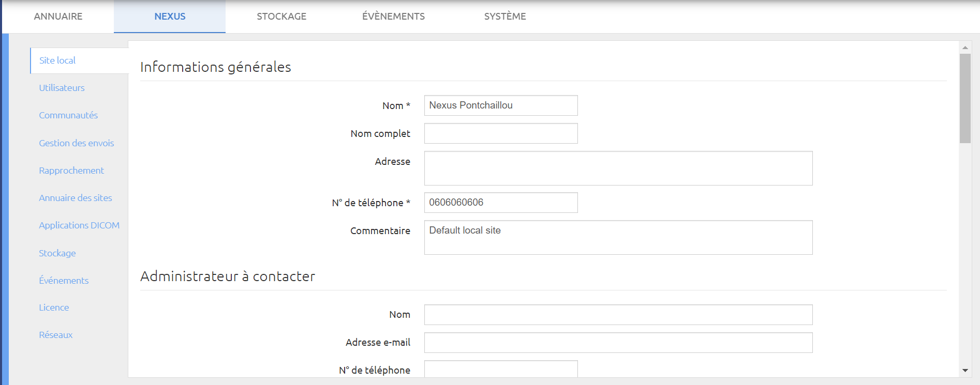Switch to the STOCKAGE tab

point(281,17)
